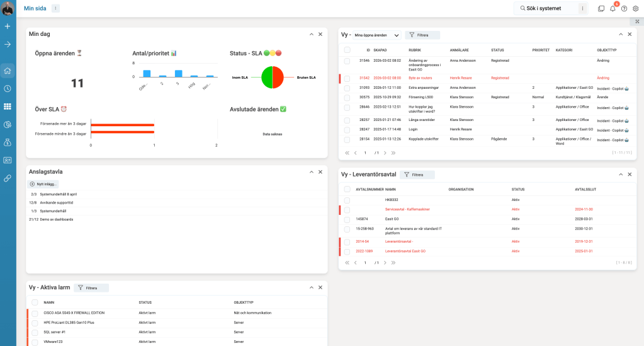Check the box for SQL server #1 alarm

click(x=35, y=332)
